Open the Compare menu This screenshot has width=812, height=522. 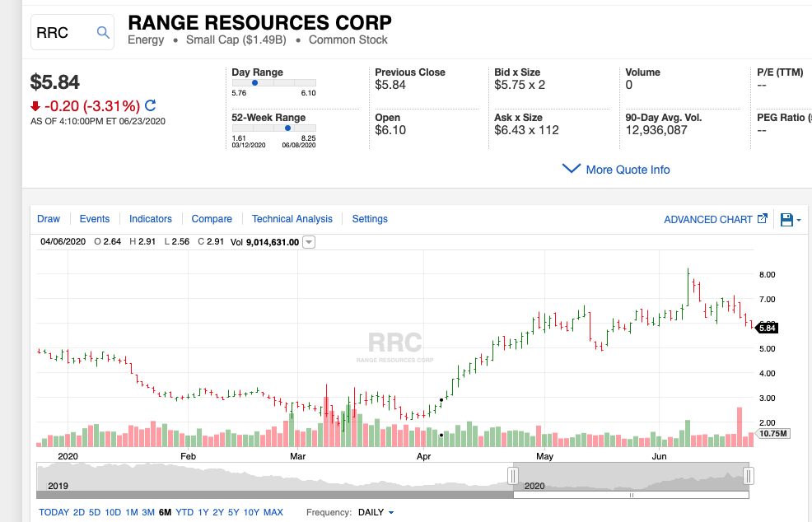212,219
